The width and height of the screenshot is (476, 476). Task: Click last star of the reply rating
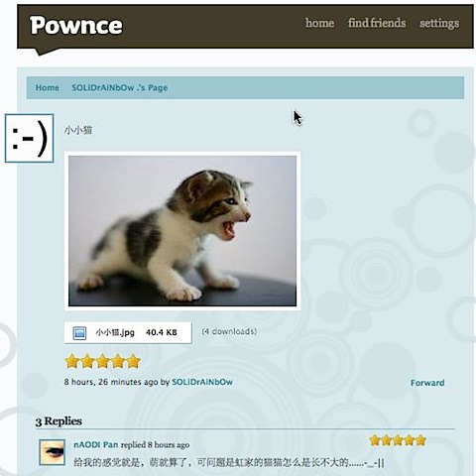420,440
